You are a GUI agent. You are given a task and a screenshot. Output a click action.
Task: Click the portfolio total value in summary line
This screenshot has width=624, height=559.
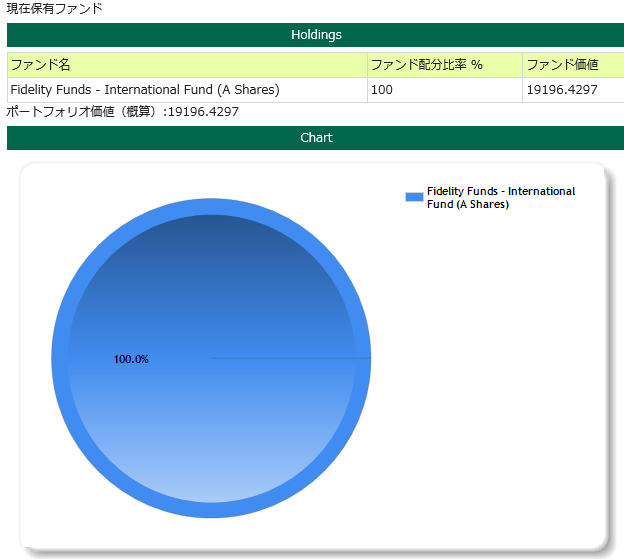click(x=203, y=111)
